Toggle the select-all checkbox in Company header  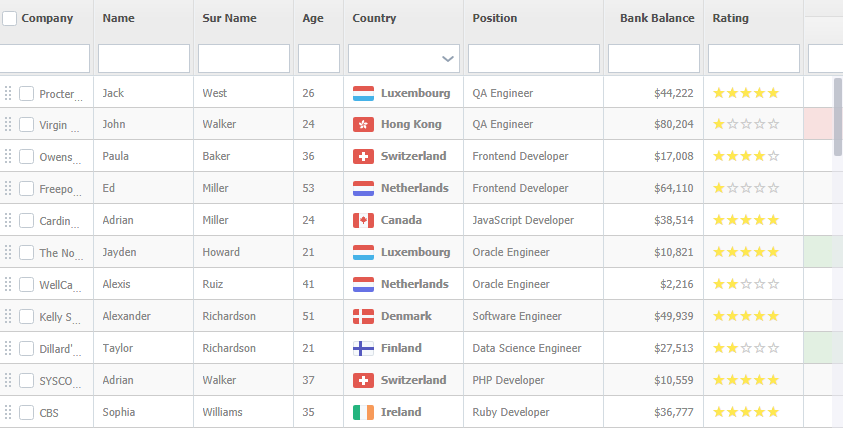(x=9, y=18)
